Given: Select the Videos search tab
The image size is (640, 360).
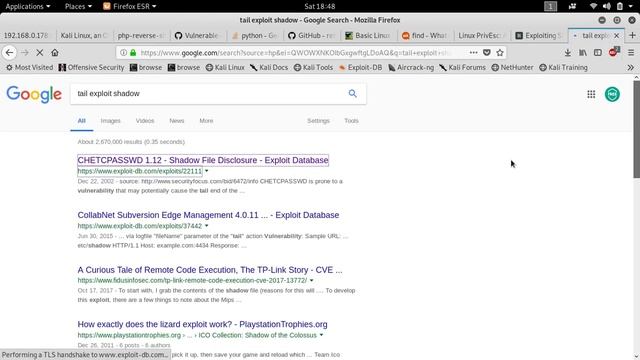Looking at the screenshot, I should pos(145,121).
